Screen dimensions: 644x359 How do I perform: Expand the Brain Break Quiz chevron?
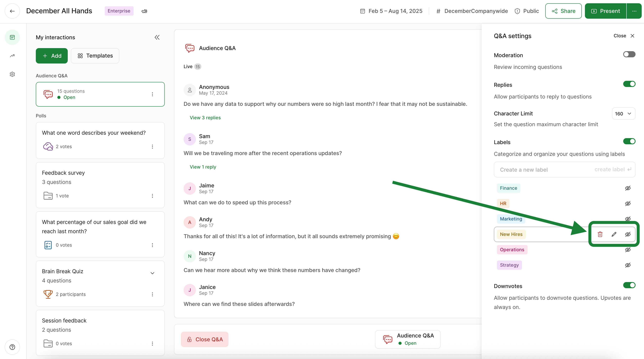point(152,273)
